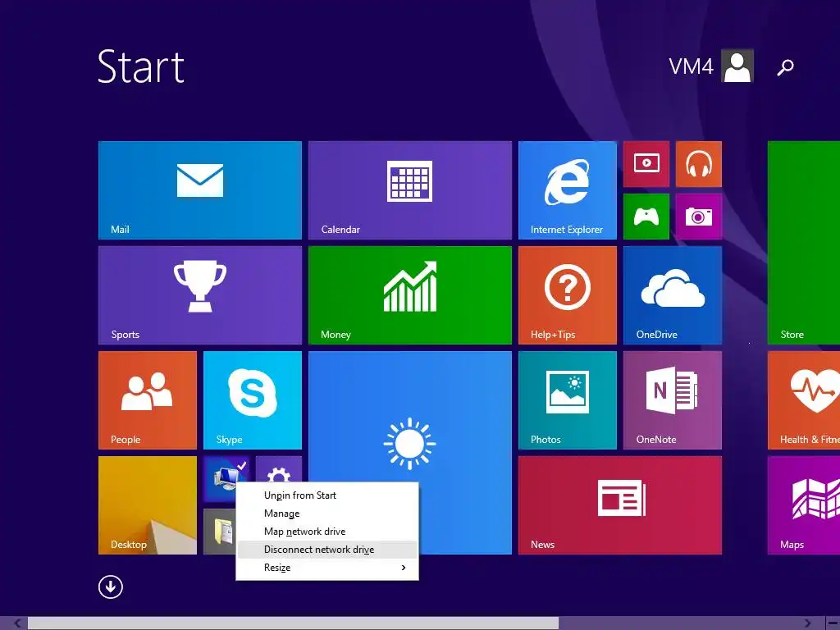Open the Calendar tile

coord(410,190)
